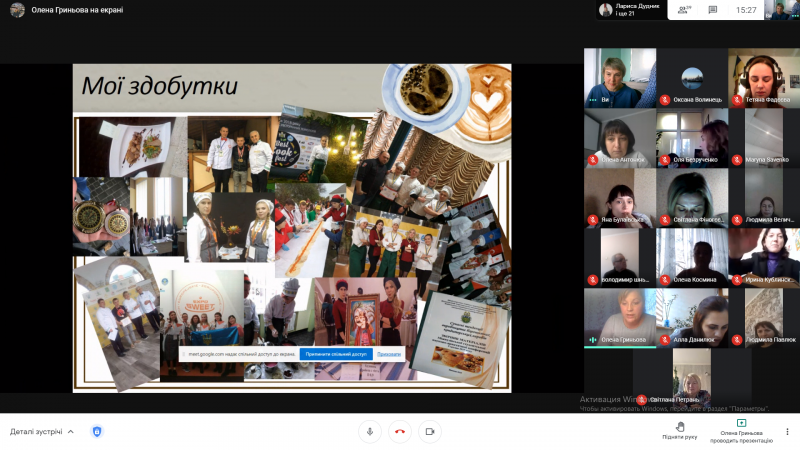Screen dimensions: 800x450
Task: Select Олена Космина participant tile
Action: tap(692, 258)
